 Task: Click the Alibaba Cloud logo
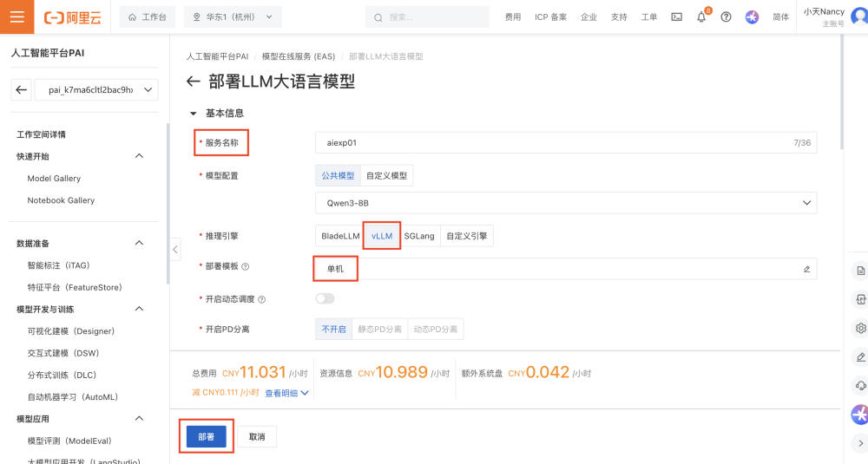73,17
